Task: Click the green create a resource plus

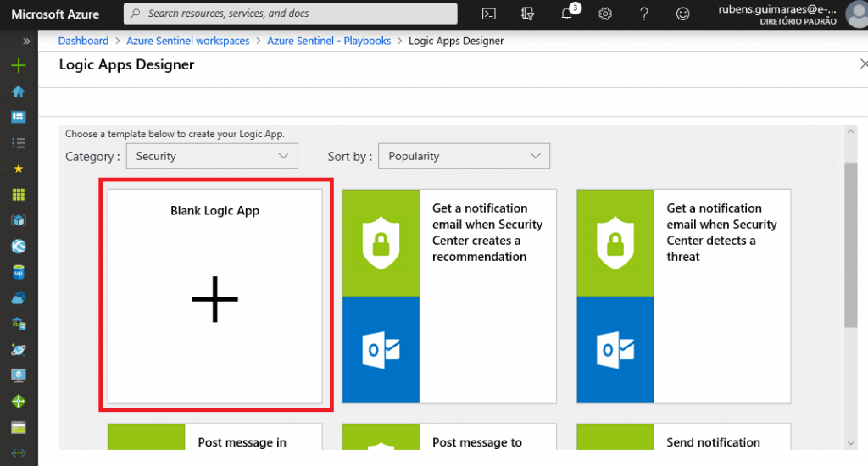Action: [18, 66]
